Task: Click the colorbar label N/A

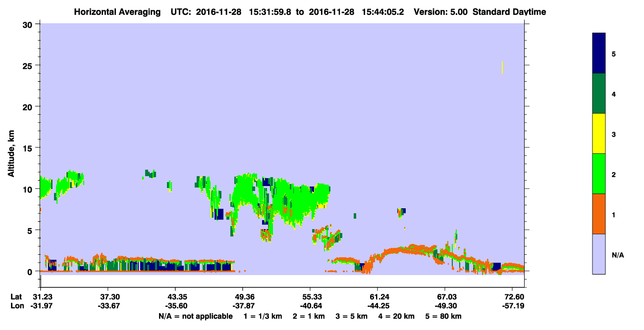Action: pyautogui.click(x=618, y=255)
